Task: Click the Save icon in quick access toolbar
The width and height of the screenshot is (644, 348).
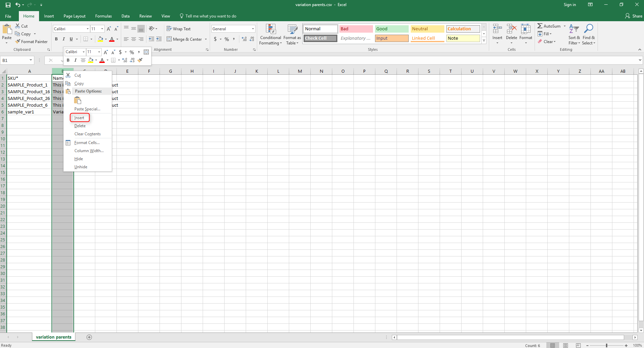Action: [x=8, y=5]
